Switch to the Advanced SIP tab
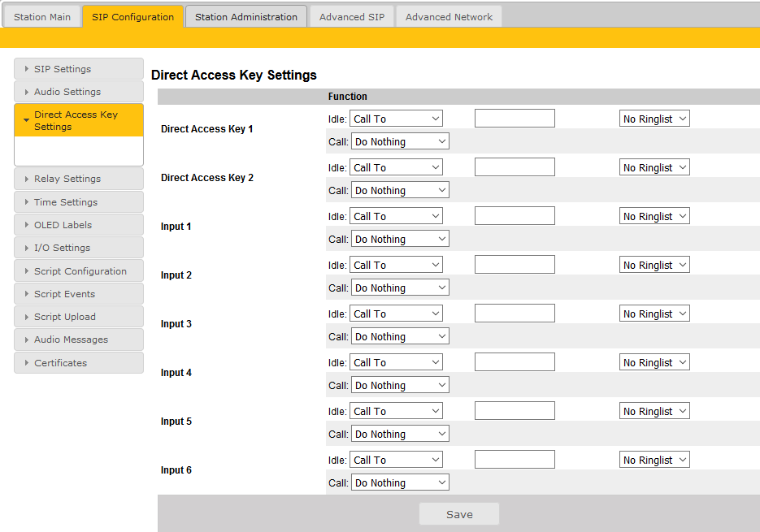 click(x=352, y=17)
